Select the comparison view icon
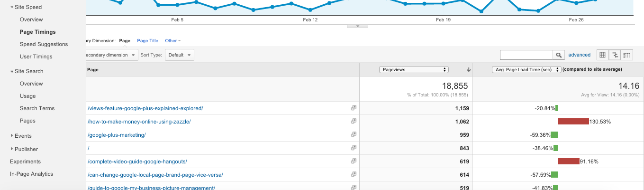 click(615, 55)
